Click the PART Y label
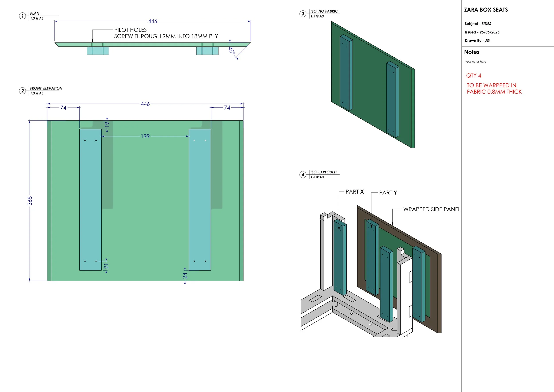Screen dimensions: 554x392 388,193
